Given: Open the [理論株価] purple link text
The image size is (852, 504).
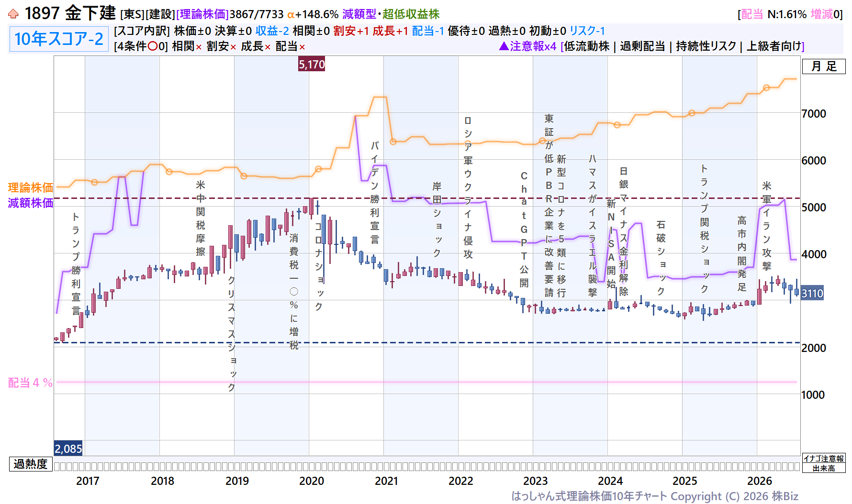Looking at the screenshot, I should pos(202,14).
